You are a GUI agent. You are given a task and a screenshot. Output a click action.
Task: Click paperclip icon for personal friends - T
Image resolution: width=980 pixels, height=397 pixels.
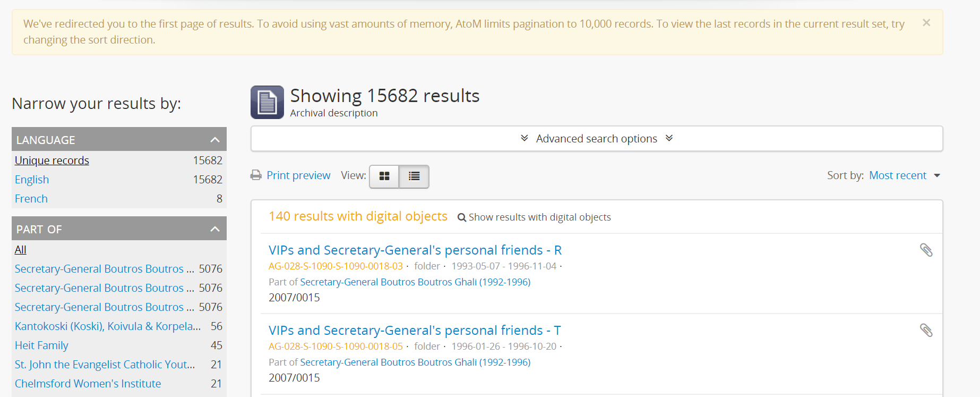point(926,331)
